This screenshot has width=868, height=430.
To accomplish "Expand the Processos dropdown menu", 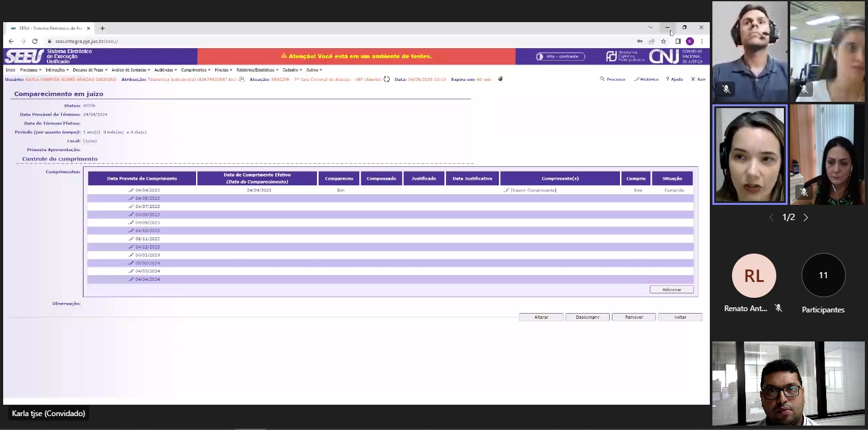I will [x=30, y=70].
